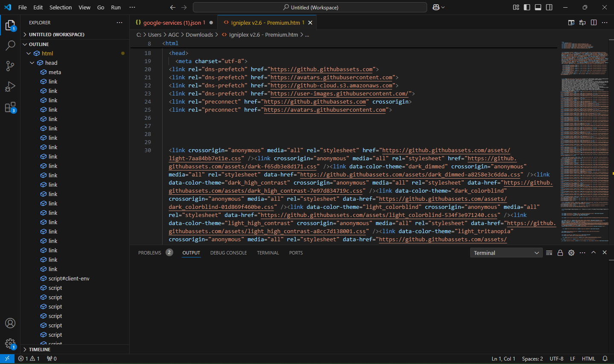The width and height of the screenshot is (614, 364).
Task: Open the Manage gear menu
Action: [10, 344]
